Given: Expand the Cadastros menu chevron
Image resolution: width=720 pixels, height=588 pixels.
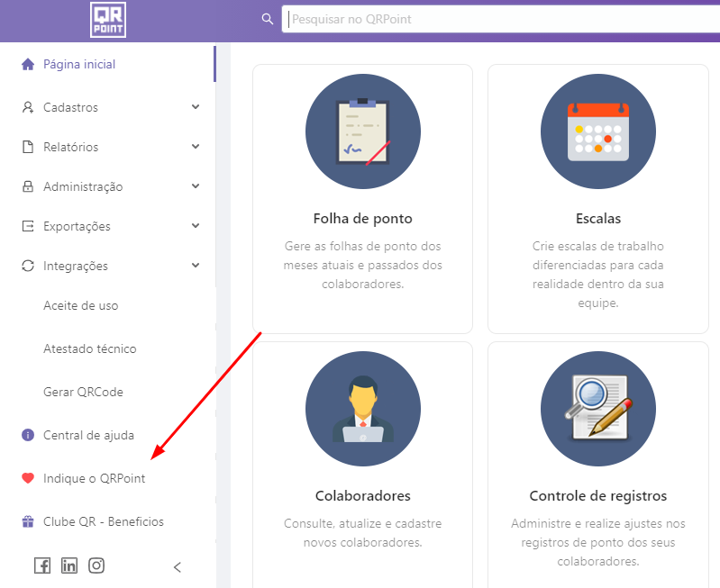Looking at the screenshot, I should coord(196,107).
